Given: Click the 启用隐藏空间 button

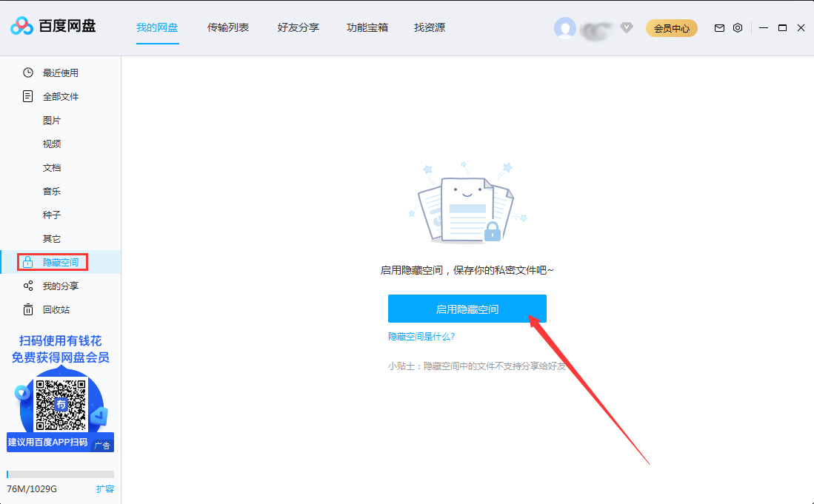Looking at the screenshot, I should point(467,309).
